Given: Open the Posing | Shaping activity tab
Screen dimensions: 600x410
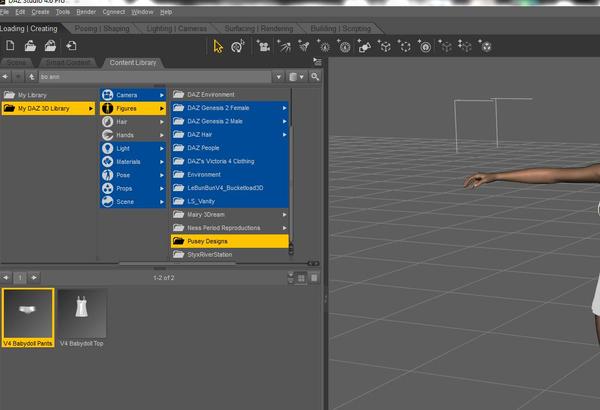Looking at the screenshot, I should 102,28.
